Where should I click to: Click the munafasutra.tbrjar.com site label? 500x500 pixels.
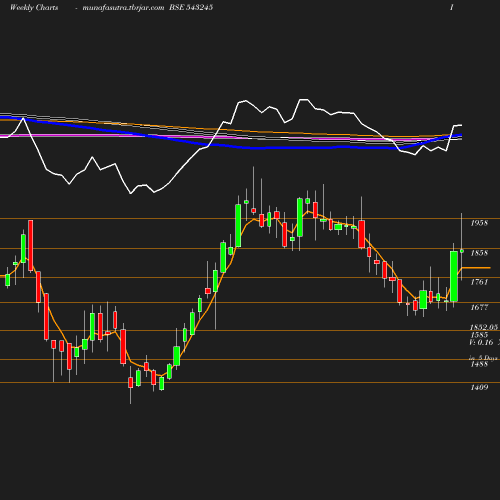(123, 8)
